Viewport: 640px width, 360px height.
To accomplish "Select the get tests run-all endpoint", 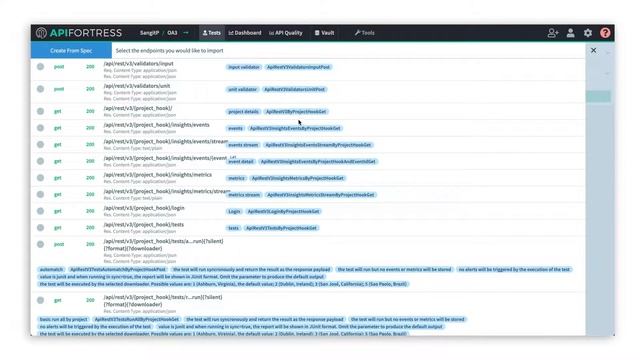I will (x=40, y=300).
